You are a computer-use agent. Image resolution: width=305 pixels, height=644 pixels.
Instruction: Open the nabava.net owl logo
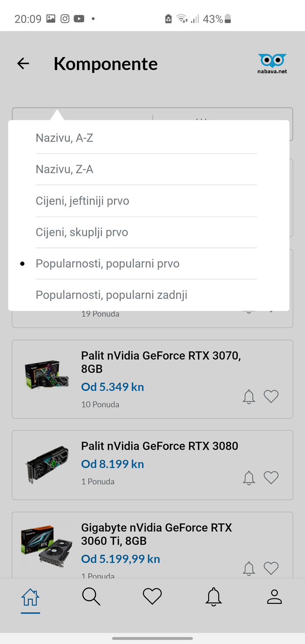tap(272, 64)
